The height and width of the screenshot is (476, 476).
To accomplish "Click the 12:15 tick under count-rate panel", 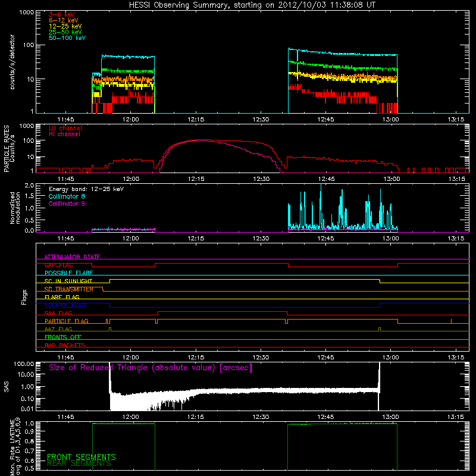I will (196, 120).
